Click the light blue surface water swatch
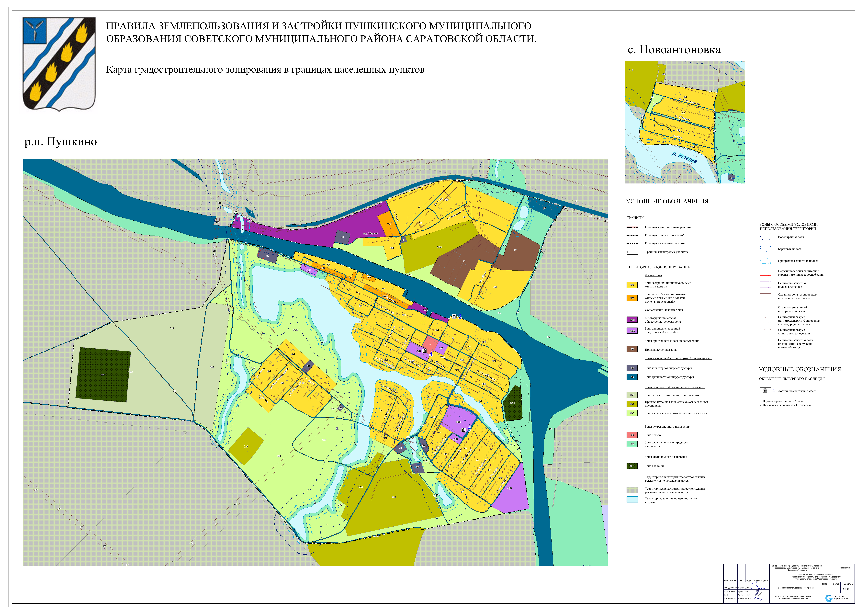This screenshot has width=868, height=614. click(x=632, y=499)
